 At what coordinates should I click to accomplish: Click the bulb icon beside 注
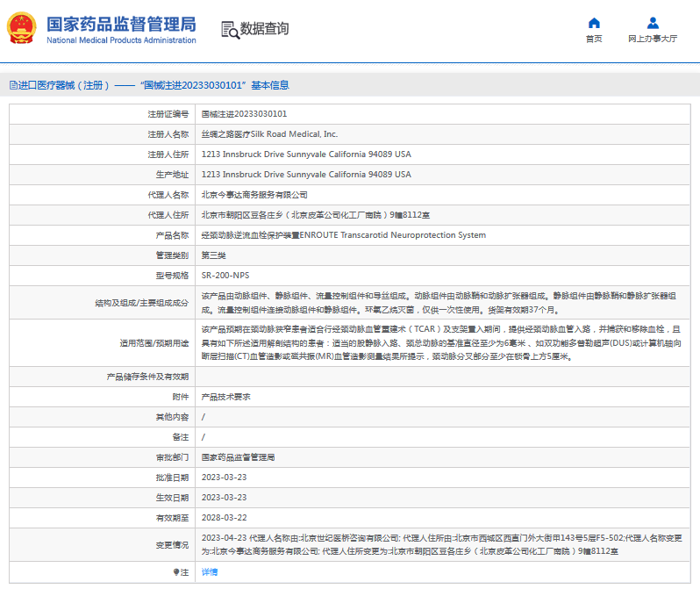[x=176, y=572]
